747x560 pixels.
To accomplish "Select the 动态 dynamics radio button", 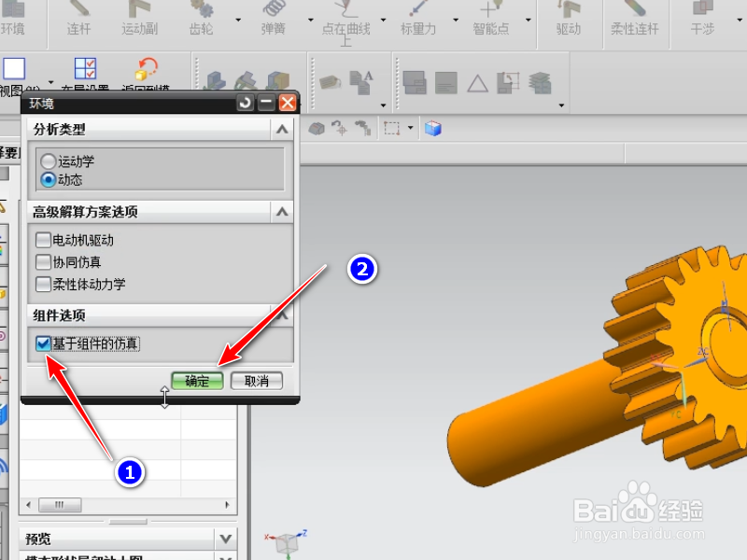I will point(48,179).
